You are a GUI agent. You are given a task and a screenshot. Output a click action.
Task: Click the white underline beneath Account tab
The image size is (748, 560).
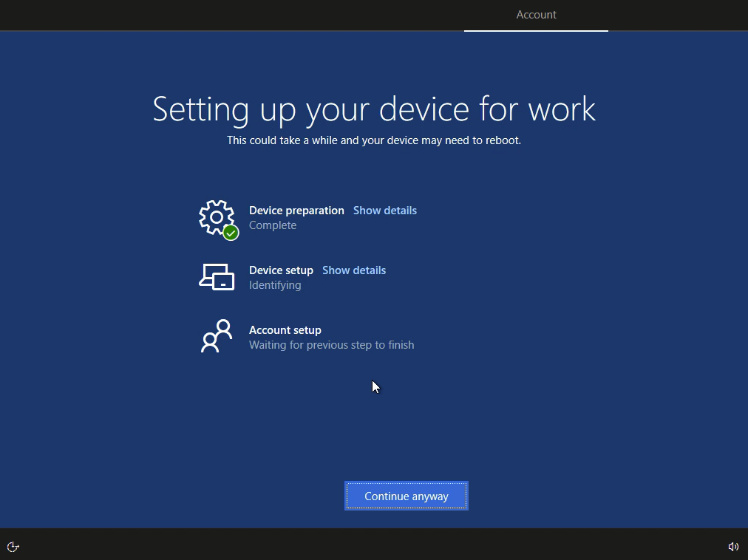[x=536, y=31]
